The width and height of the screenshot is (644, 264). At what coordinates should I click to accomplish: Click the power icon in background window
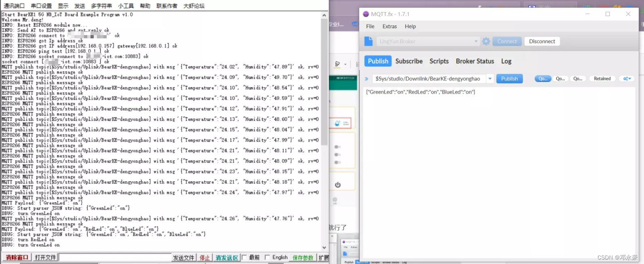coord(338,185)
